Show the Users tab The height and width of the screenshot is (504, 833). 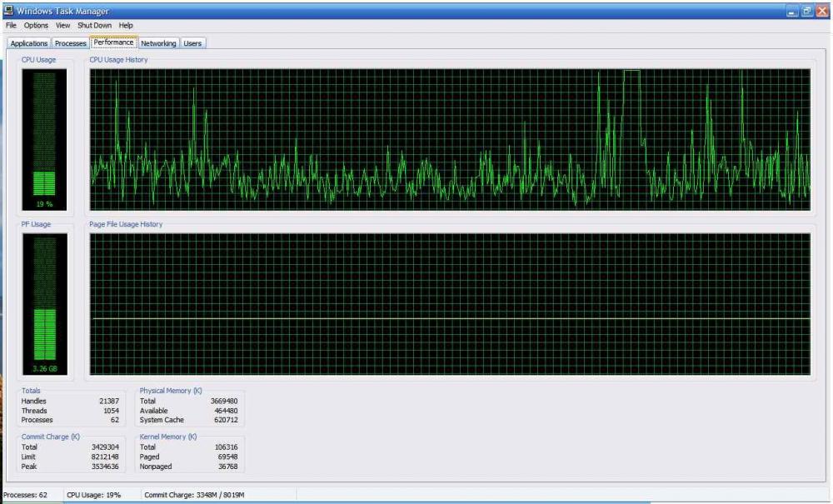(192, 43)
